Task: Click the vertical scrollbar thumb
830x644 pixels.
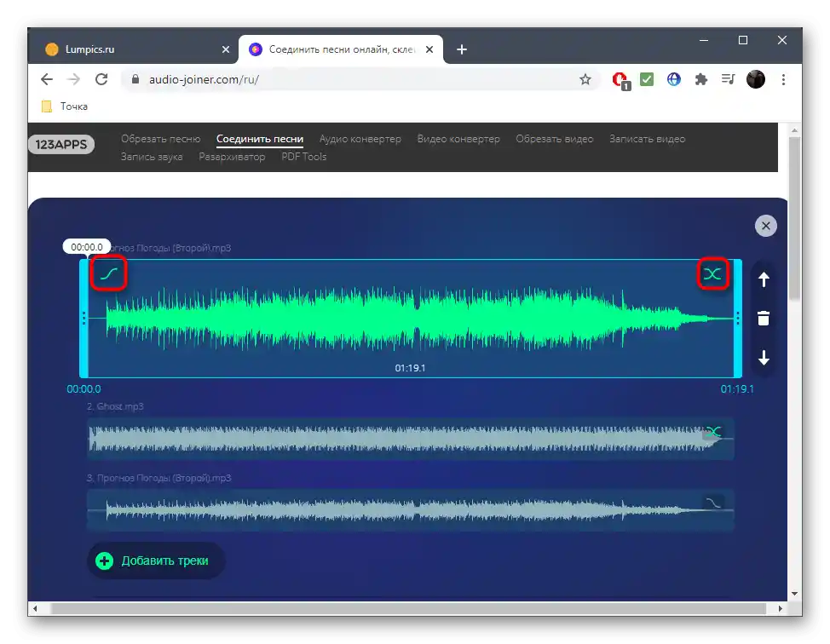Action: point(794,218)
